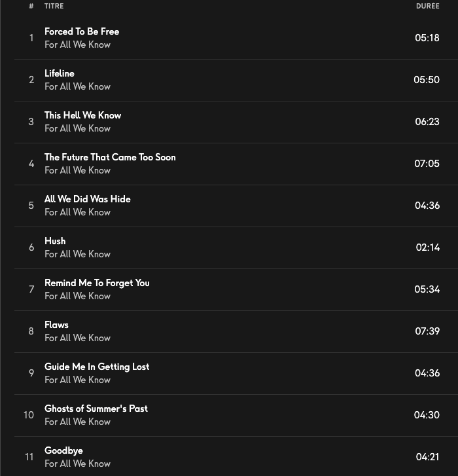Click track number 8 in the list
The height and width of the screenshot is (476, 458).
click(x=31, y=331)
